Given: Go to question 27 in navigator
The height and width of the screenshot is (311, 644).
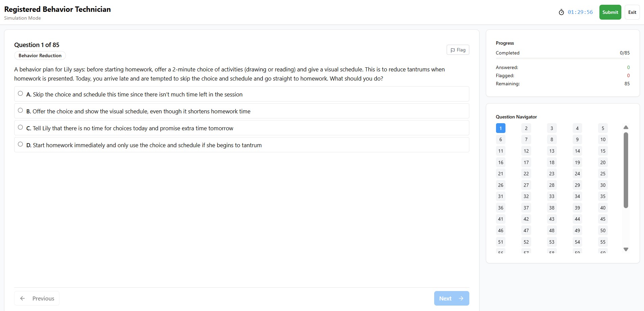Looking at the screenshot, I should pyautogui.click(x=526, y=185).
